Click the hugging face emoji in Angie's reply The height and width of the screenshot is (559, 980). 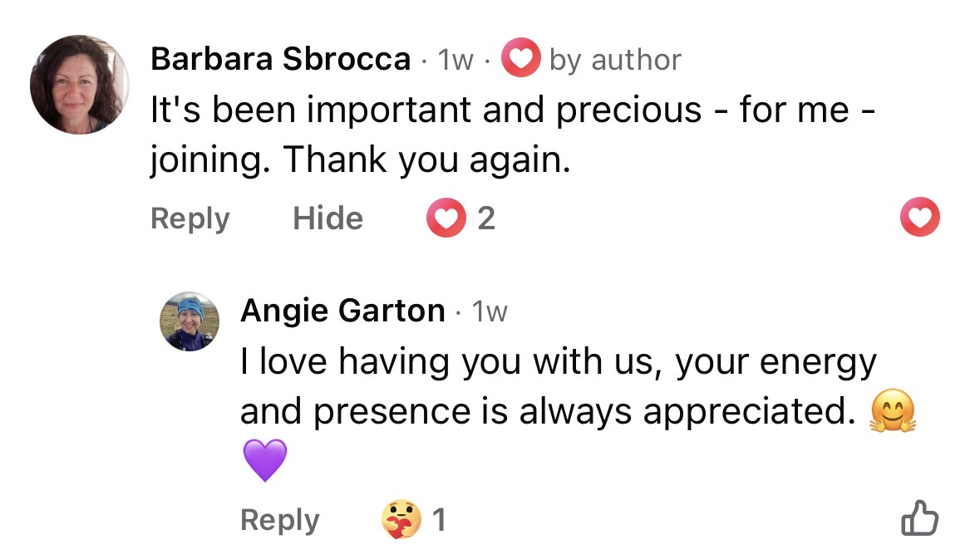pyautogui.click(x=894, y=412)
